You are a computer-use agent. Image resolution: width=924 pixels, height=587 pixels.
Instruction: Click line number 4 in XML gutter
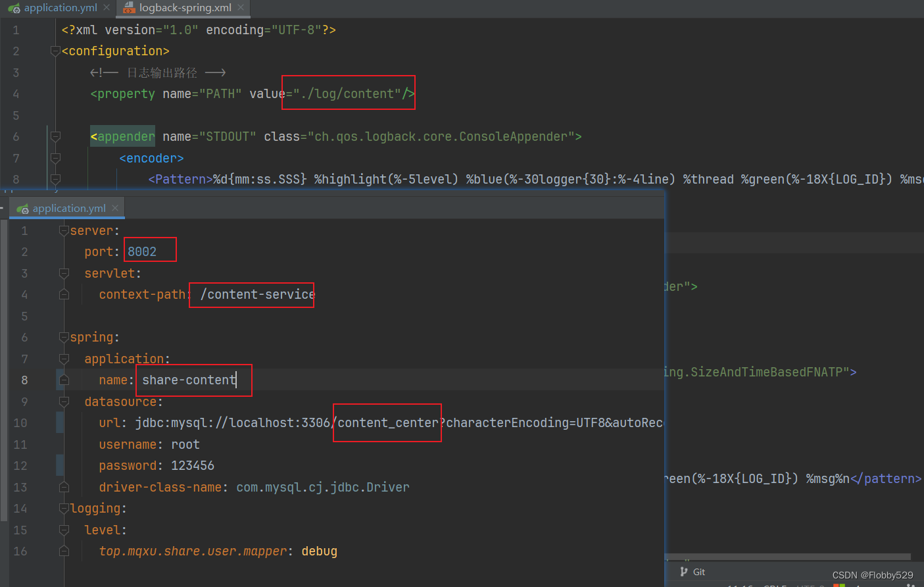coord(16,94)
